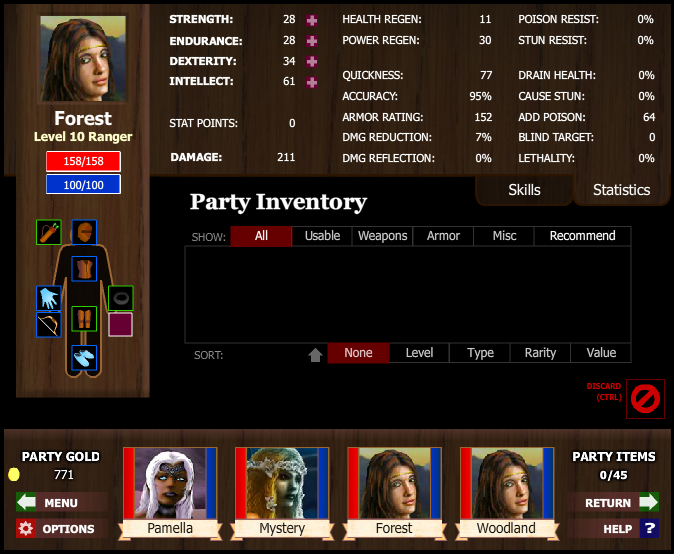Click the party gold coin icon

(x=14, y=474)
